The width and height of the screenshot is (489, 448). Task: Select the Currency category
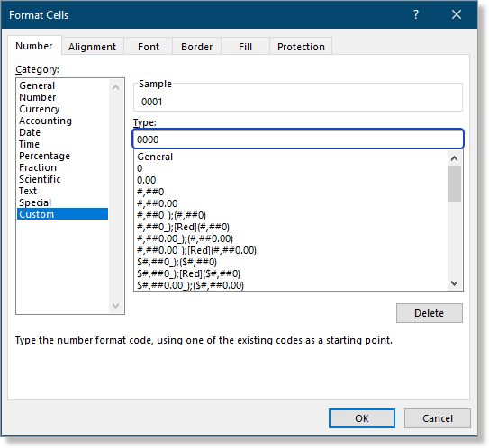pos(40,109)
